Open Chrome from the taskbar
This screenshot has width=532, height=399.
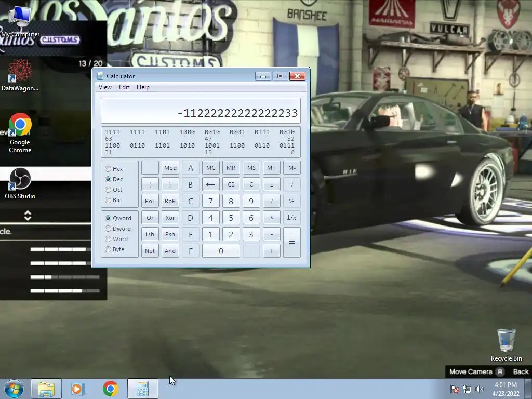click(110, 389)
